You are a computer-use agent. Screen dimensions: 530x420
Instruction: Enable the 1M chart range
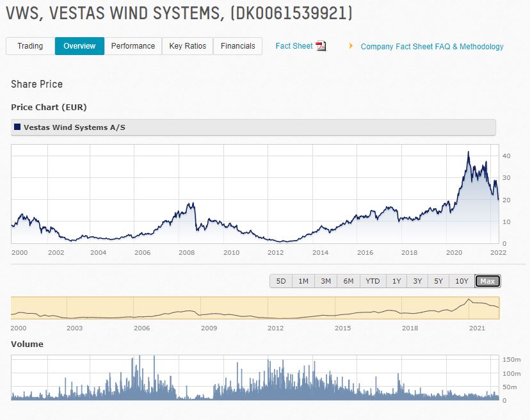[x=303, y=280]
